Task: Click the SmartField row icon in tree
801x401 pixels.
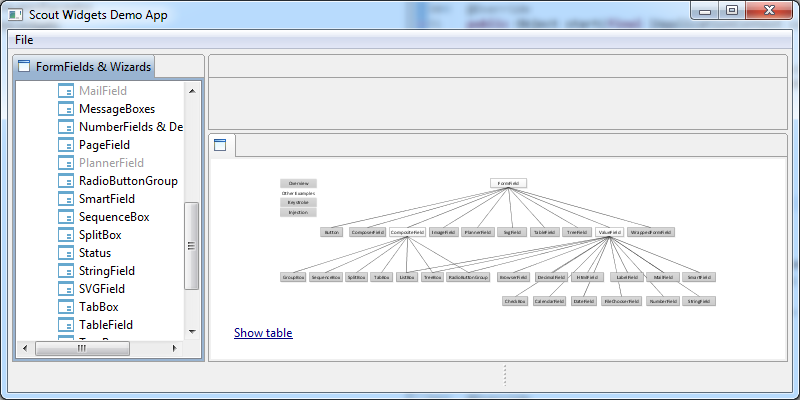Action: pyautogui.click(x=66, y=199)
